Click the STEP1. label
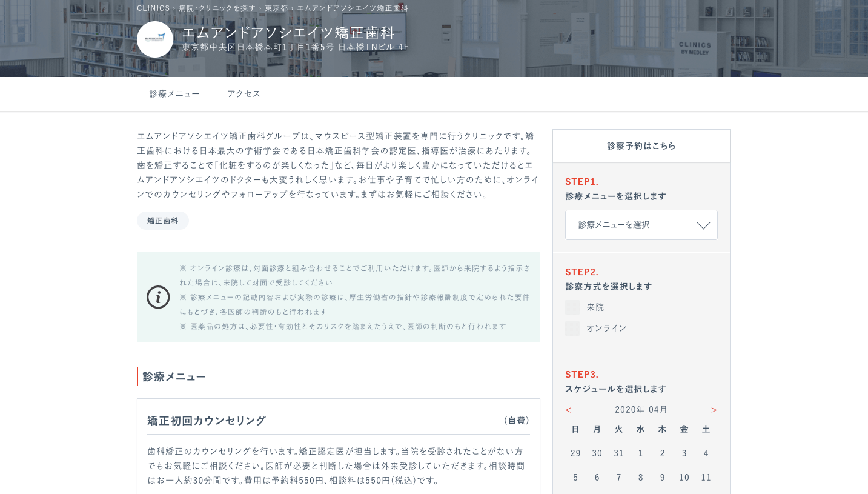Viewport: 868px width, 494px height. 582,181
